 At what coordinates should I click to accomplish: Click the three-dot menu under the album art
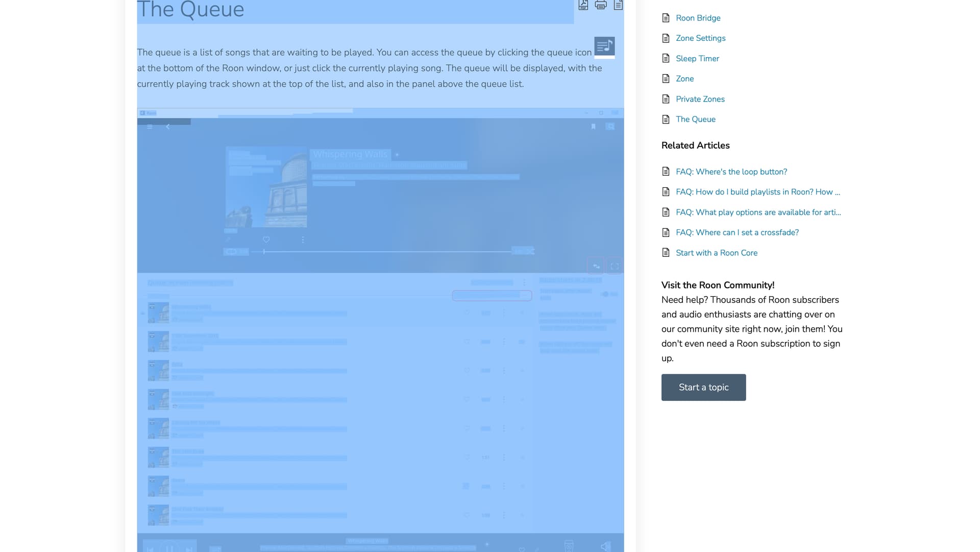(x=303, y=239)
